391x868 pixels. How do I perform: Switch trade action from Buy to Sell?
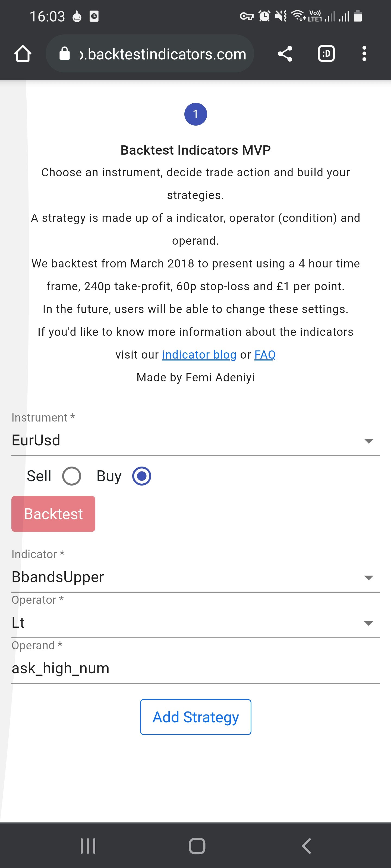pos(71,476)
